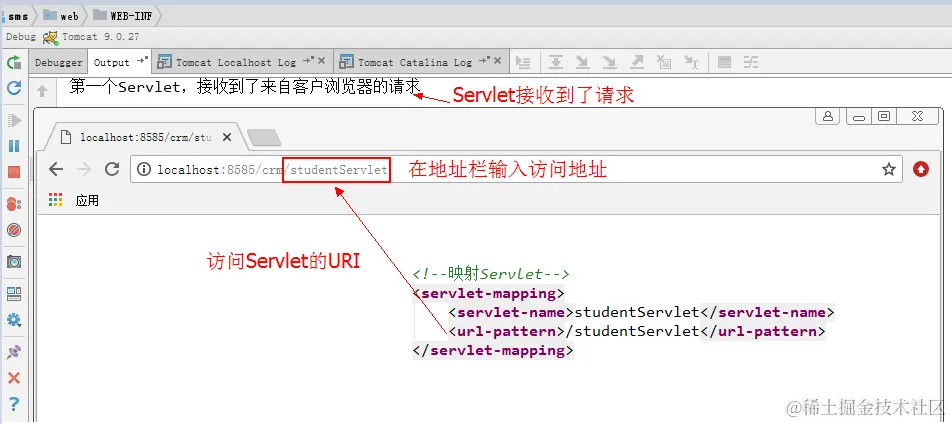Screen dimensions: 952x424
Task: Click the Force Step Into icon
Action: pyautogui.click(x=610, y=62)
